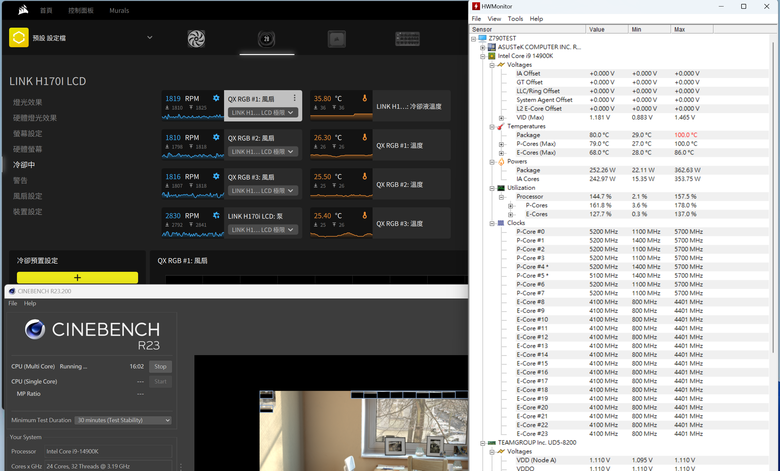Click the Cinebench sphere logo
Viewport: 780px width, 471px height.
pyautogui.click(x=35, y=329)
